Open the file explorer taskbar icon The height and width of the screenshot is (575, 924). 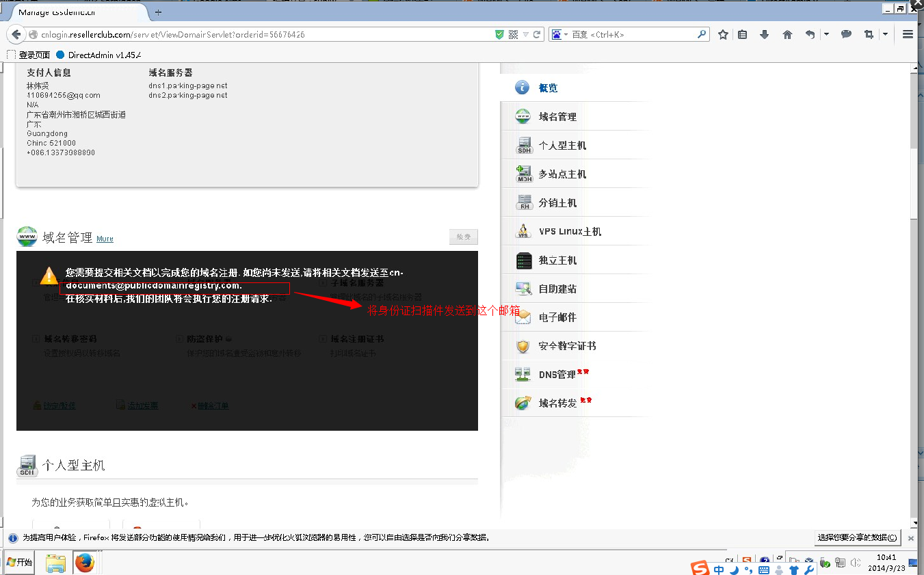click(x=55, y=563)
